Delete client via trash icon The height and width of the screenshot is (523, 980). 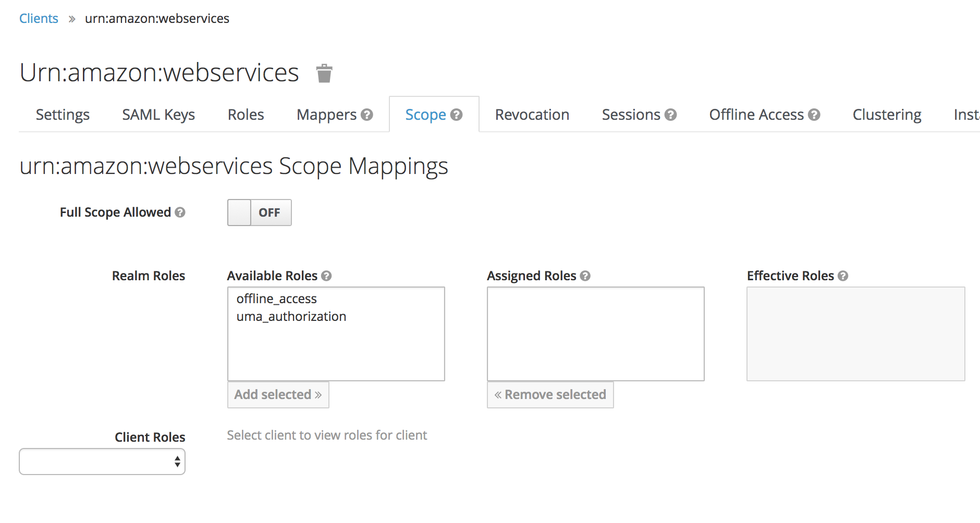point(324,73)
